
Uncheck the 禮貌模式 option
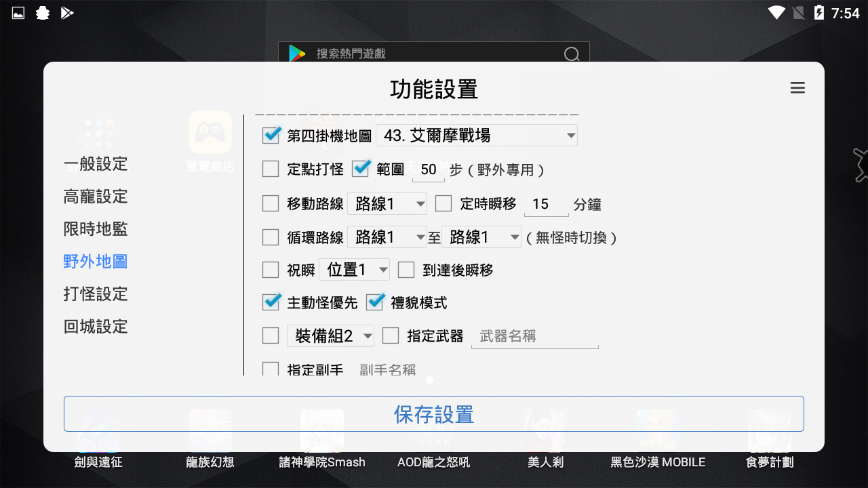click(375, 302)
